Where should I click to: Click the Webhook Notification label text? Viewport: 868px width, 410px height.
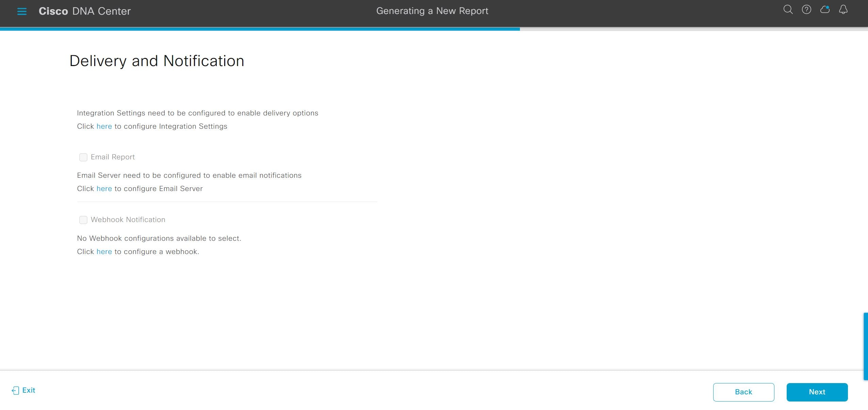(128, 220)
